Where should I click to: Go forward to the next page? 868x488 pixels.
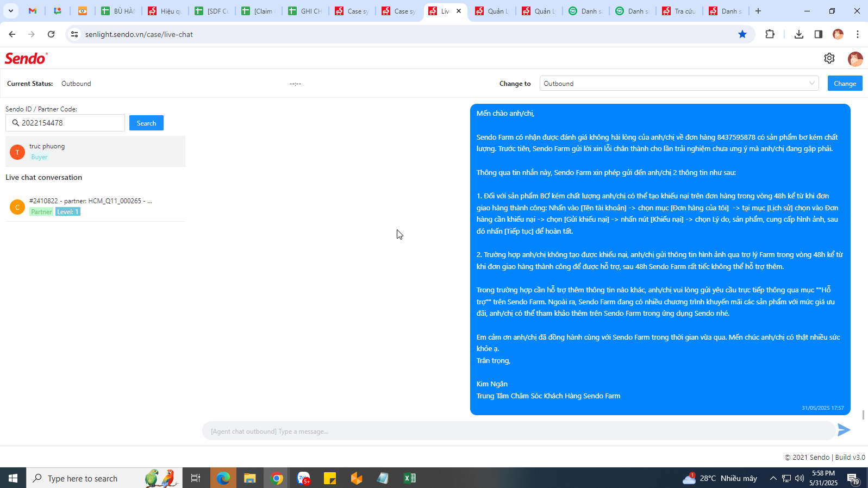pyautogui.click(x=32, y=34)
